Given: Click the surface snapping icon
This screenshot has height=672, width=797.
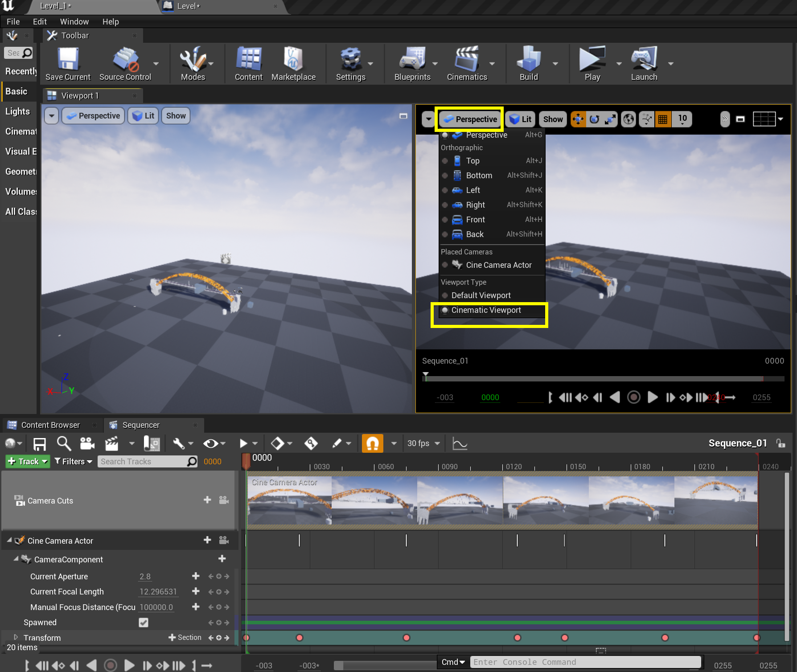Looking at the screenshot, I should tap(647, 119).
